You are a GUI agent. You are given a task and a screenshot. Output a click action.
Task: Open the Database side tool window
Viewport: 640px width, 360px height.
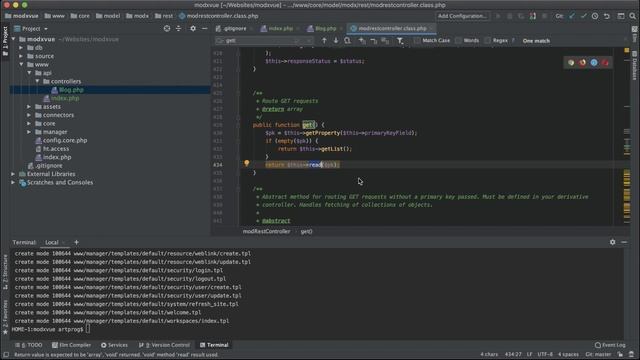[634, 65]
